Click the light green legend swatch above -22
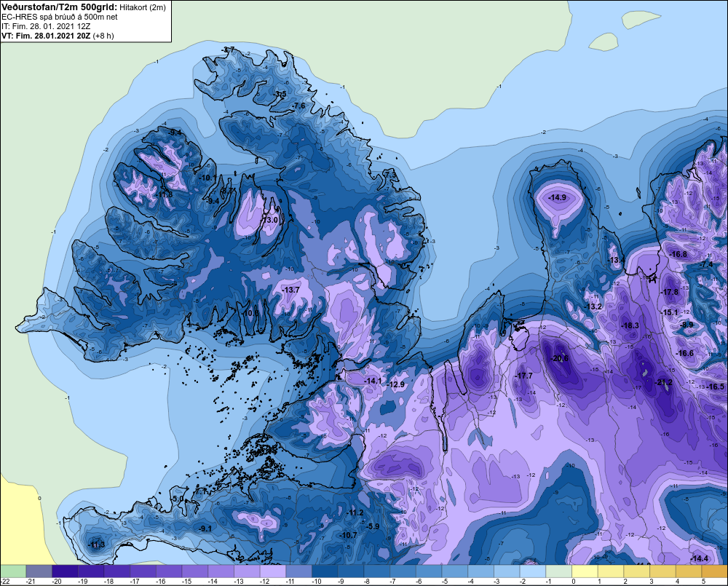The image size is (728, 586). click(x=13, y=571)
